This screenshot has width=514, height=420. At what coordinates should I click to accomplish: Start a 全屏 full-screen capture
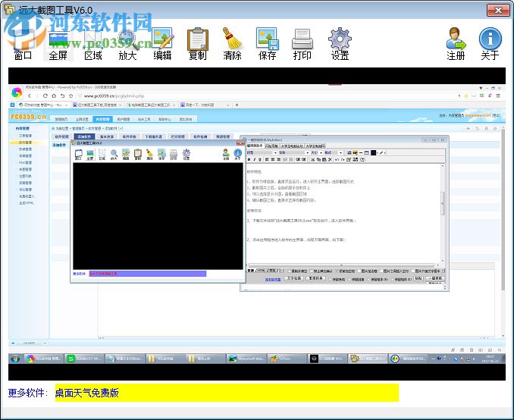tap(58, 44)
